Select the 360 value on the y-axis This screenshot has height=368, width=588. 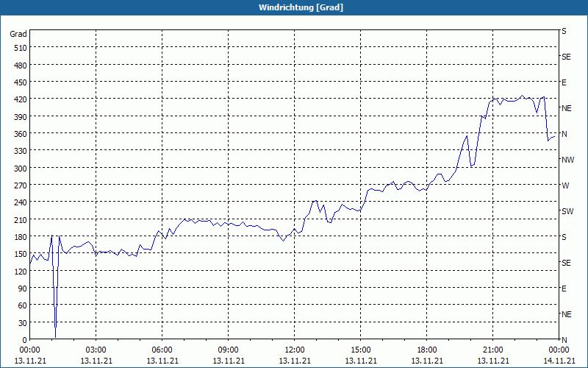pos(21,134)
